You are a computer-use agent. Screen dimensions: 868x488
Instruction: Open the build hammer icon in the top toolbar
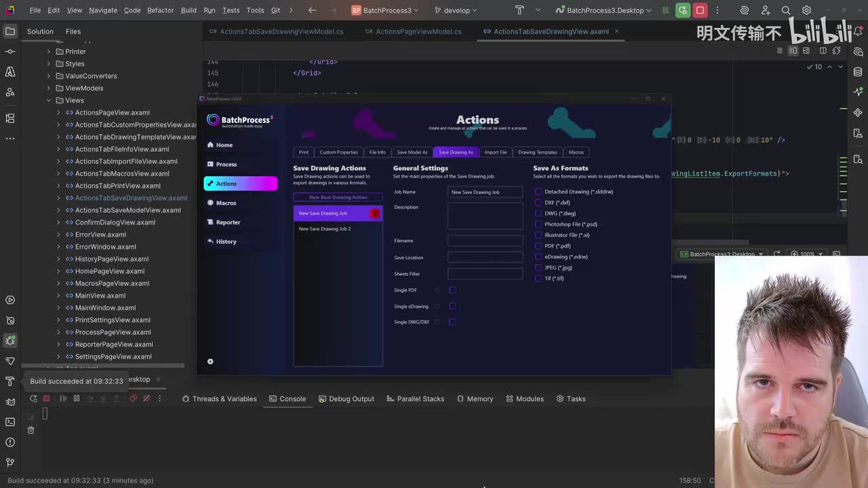tap(519, 10)
